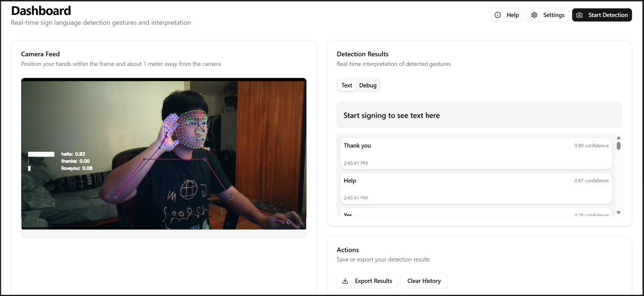
Task: Switch to the Debug tab
Action: coord(368,85)
